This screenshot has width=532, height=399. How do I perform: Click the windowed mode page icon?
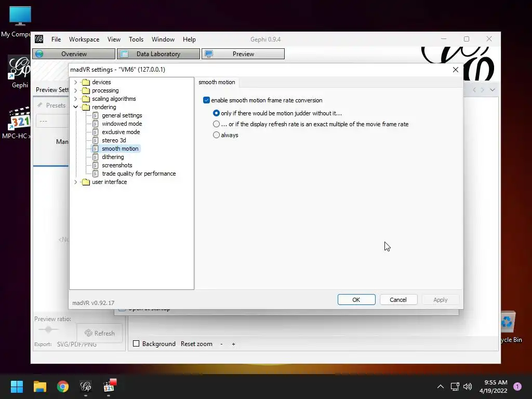click(96, 124)
